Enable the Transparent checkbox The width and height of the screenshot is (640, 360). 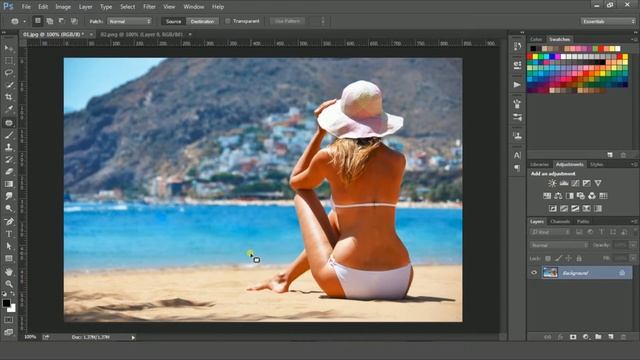click(228, 21)
